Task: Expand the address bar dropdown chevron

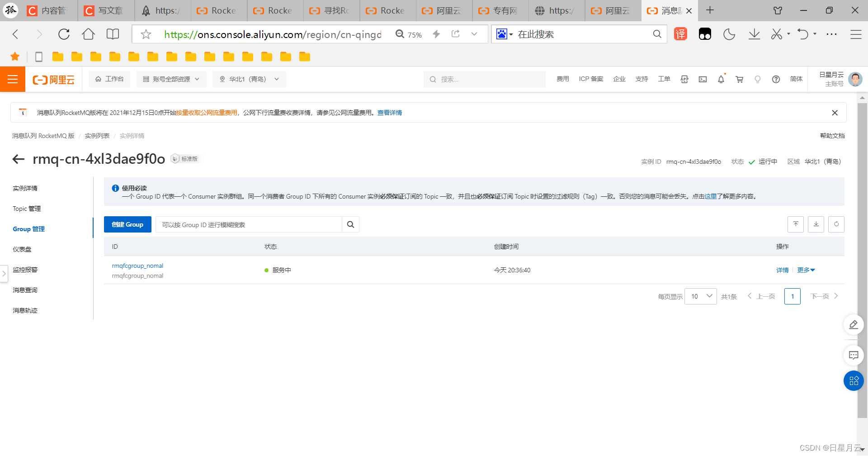Action: coord(474,34)
